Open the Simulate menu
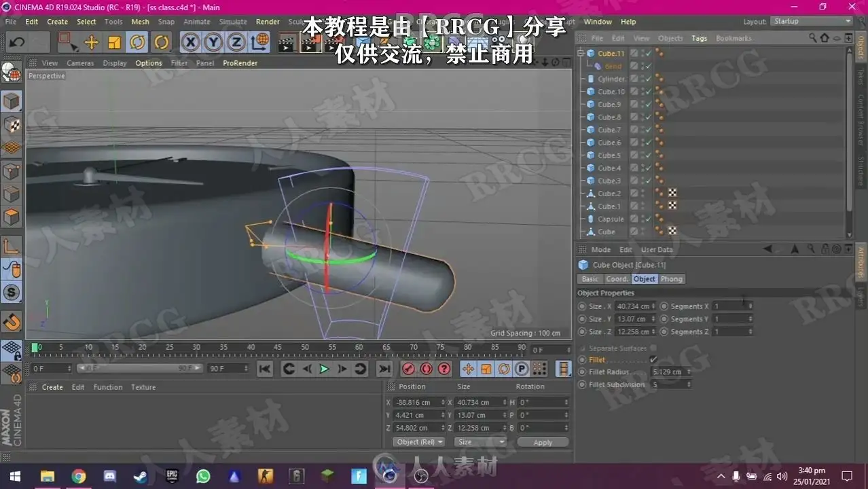 click(233, 22)
